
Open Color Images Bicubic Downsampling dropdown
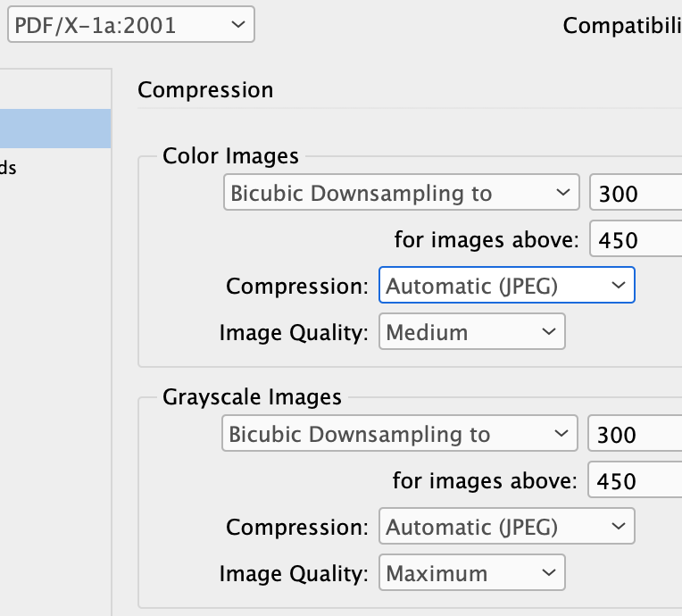coord(399,193)
